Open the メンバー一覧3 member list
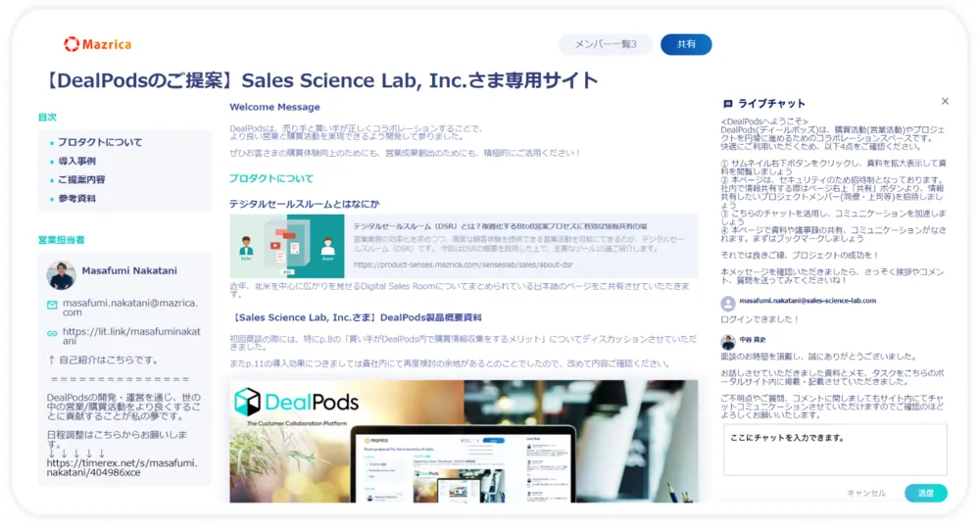 (605, 44)
